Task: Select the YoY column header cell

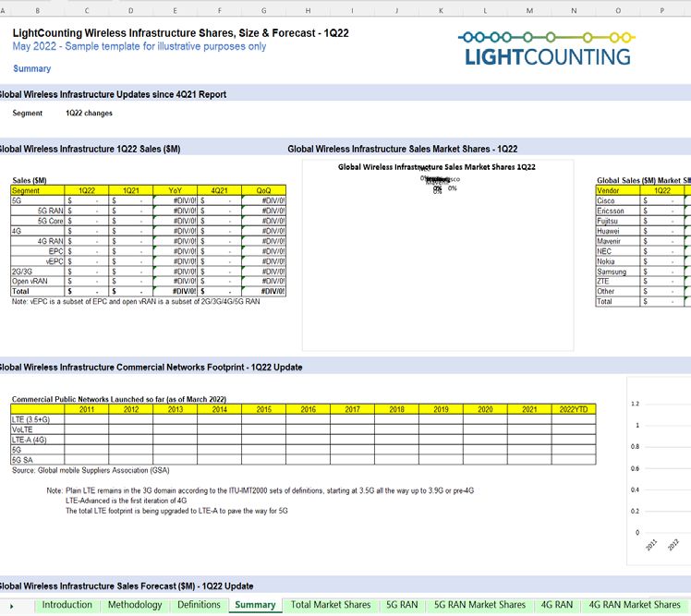Action: coord(175,190)
